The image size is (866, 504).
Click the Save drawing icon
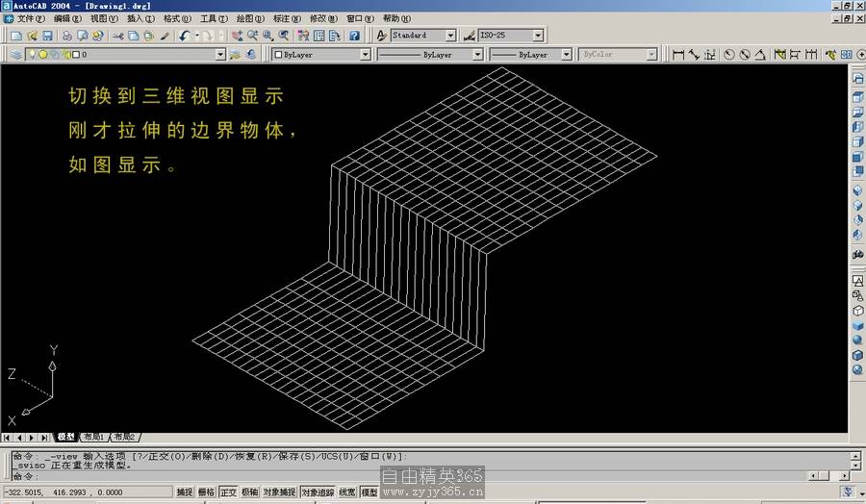click(47, 36)
